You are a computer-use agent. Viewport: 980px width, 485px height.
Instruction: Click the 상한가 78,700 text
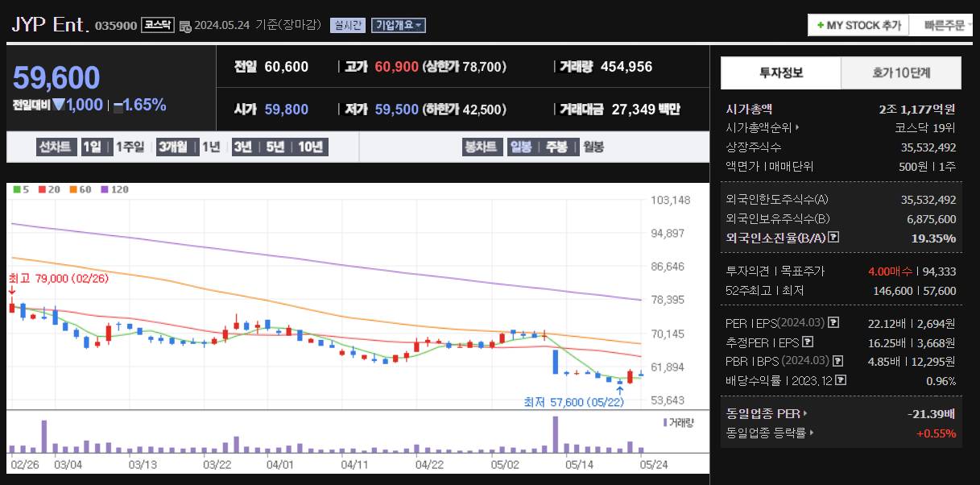pos(465,67)
